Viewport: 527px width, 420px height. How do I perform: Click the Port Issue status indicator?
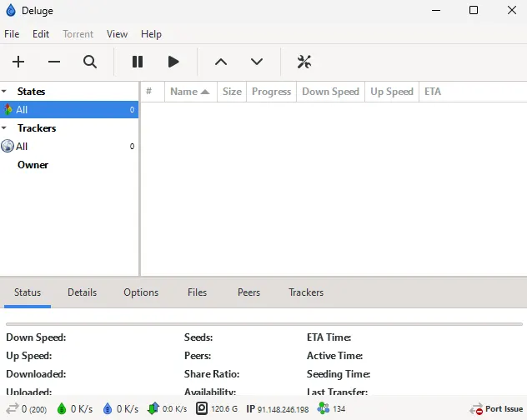(497, 409)
